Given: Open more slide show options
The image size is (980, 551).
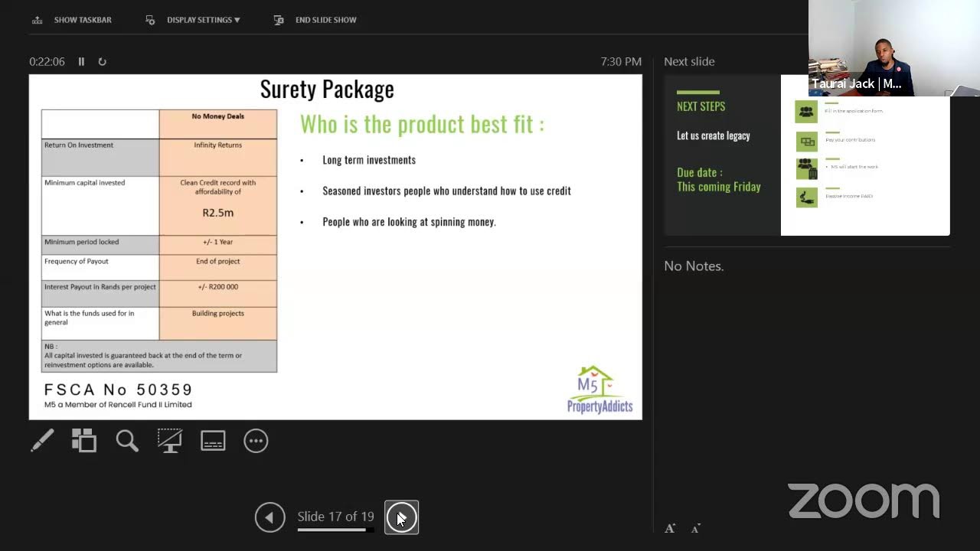Looking at the screenshot, I should pos(256,441).
